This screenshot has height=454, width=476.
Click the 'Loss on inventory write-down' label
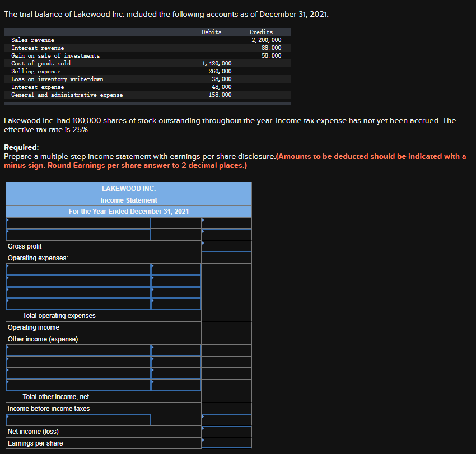57,79
